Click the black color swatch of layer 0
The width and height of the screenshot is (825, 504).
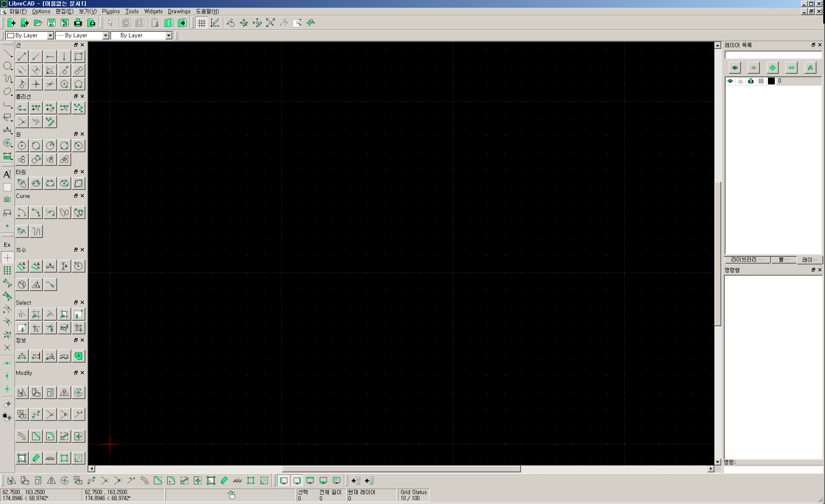(771, 81)
